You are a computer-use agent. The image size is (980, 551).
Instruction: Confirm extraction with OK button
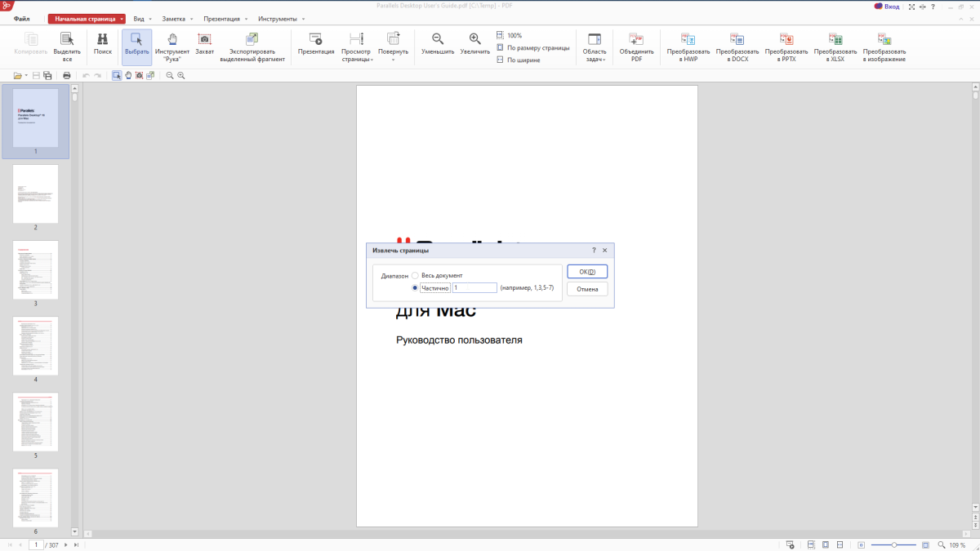tap(587, 272)
